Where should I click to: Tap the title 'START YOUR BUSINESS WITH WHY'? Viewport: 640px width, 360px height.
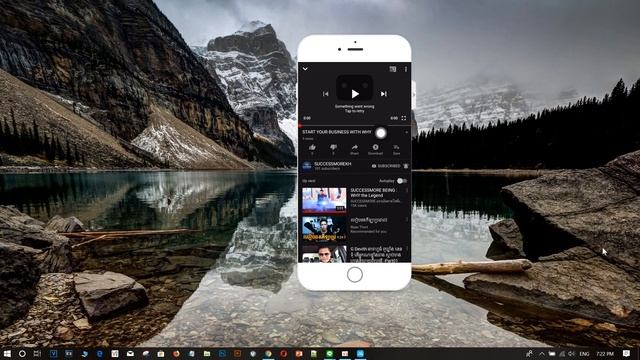tap(337, 132)
